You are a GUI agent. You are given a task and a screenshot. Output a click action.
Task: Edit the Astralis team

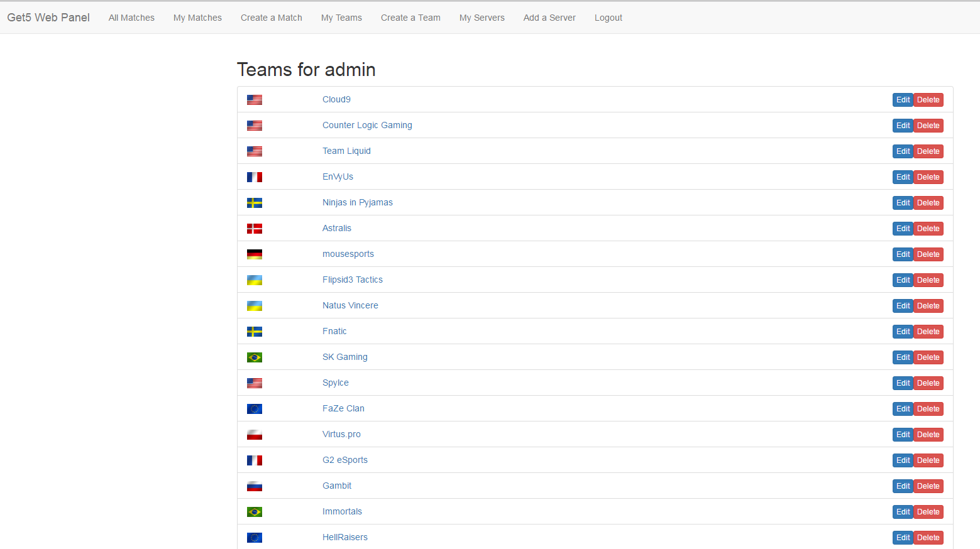click(903, 229)
